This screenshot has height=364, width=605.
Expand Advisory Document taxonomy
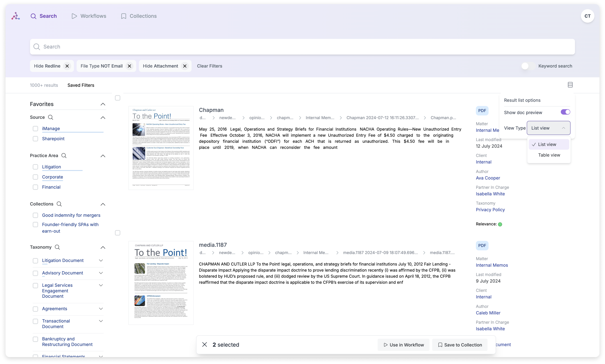[x=101, y=273]
